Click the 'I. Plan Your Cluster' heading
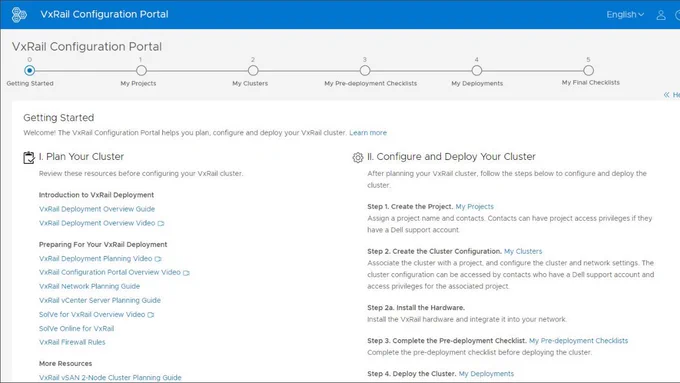This screenshot has height=383, width=680. coord(82,157)
